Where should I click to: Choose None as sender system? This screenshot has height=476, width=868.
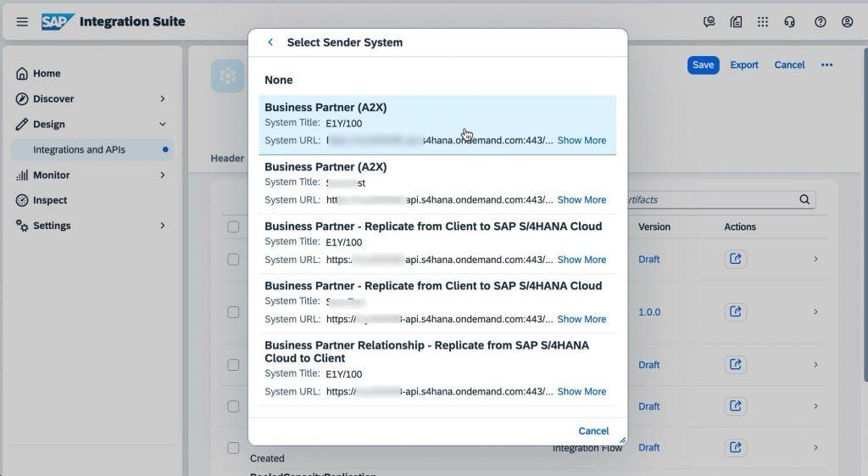(x=437, y=80)
